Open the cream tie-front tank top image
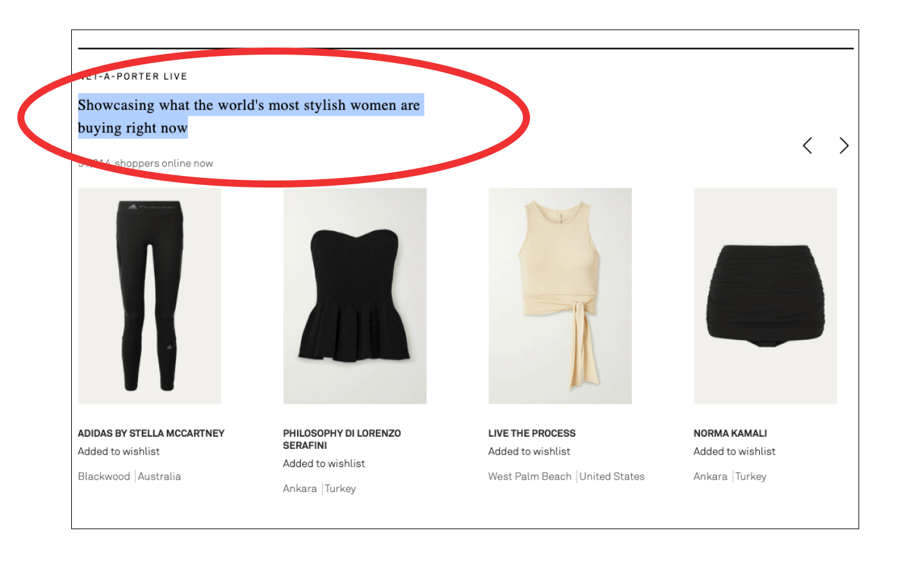This screenshot has width=924, height=578. (560, 296)
